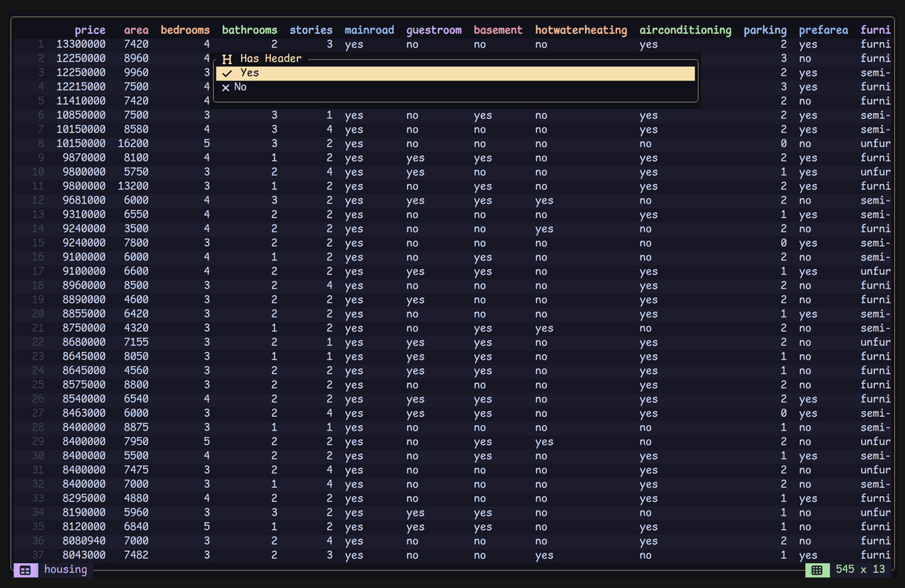Select the stories column header
Screen dimensions: 905x588
click(311, 30)
